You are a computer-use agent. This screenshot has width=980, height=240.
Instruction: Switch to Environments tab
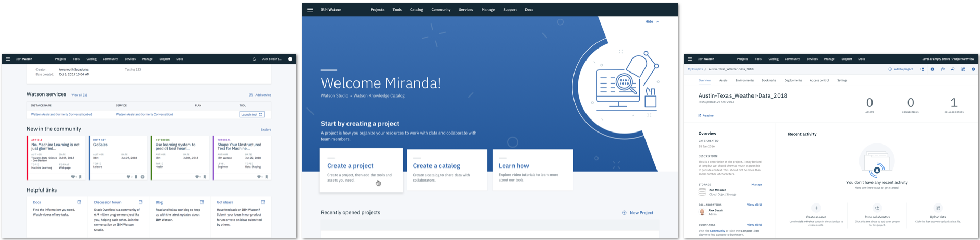[745, 80]
